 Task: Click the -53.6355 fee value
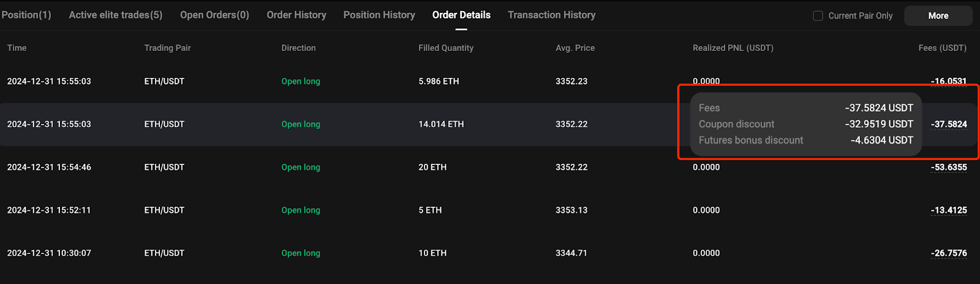[949, 167]
